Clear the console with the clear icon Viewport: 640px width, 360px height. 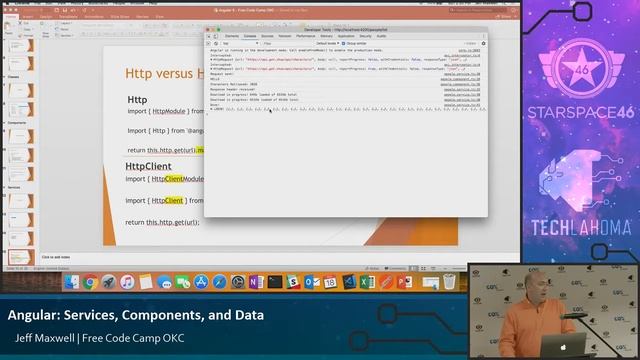click(x=216, y=43)
